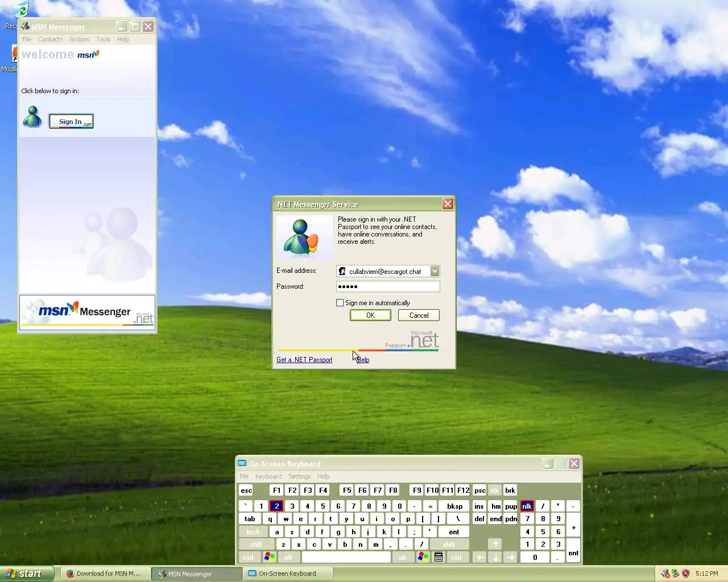
Task: Toggle the left ctrl key
Action: [249, 558]
